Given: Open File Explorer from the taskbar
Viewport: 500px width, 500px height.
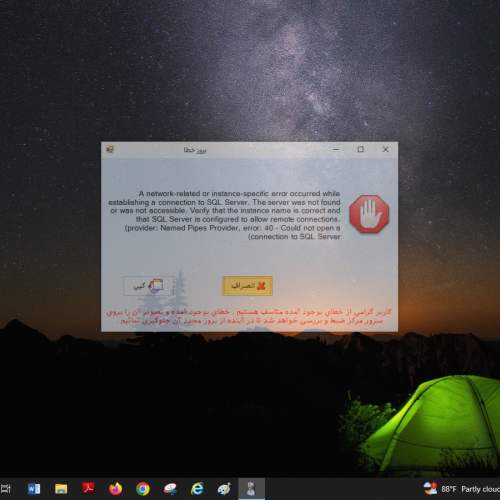Looking at the screenshot, I should (x=61, y=489).
